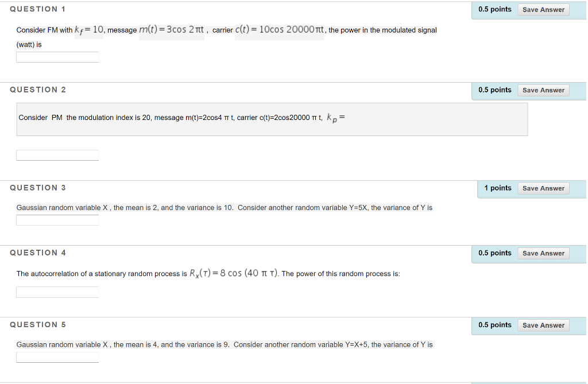Click the message formula m(t) = 3cos 2πt
Image resolution: width=588 pixels, height=384 pixels.
171,30
